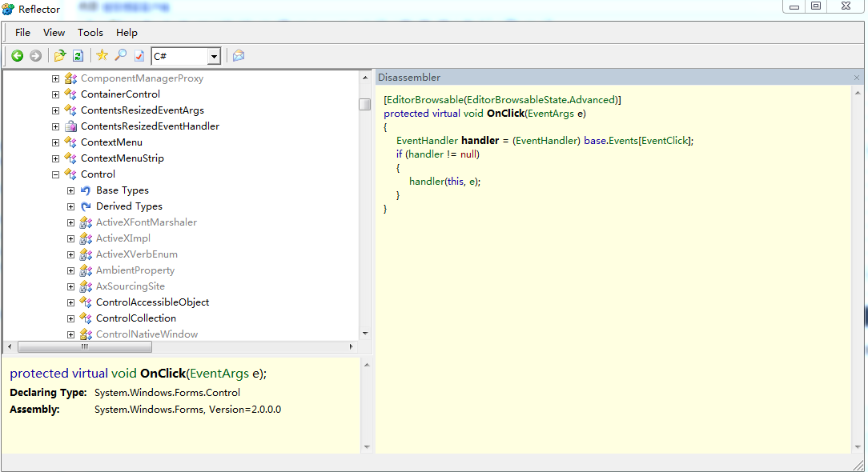Click the envelope toolbar icon
Screen dimensions: 868x472
click(x=239, y=55)
